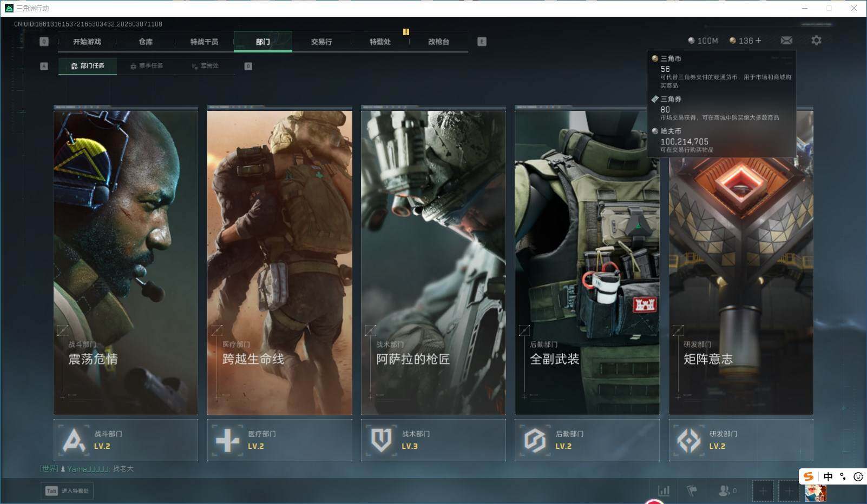Open the mail envelope icon
Image resolution: width=867 pixels, height=504 pixels.
click(x=786, y=41)
